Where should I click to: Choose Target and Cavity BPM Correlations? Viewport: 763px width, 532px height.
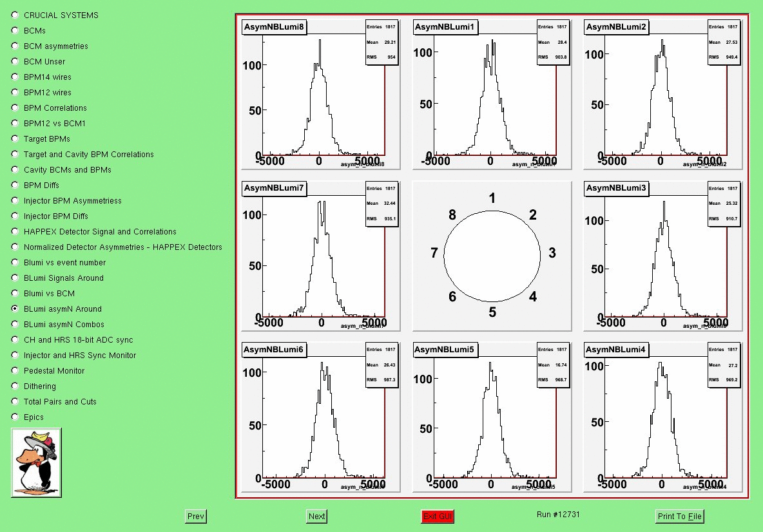[x=15, y=154]
